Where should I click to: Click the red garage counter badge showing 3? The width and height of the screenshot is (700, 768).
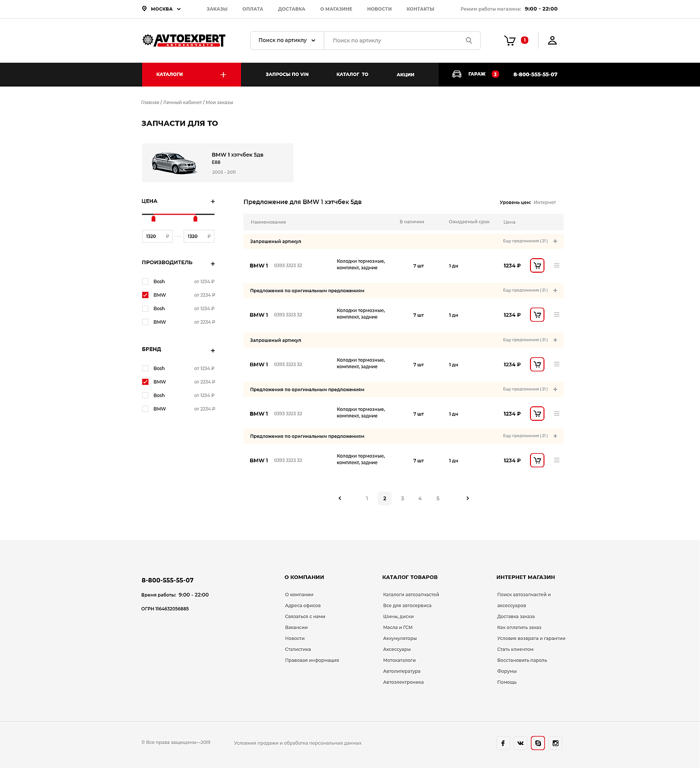coord(495,74)
